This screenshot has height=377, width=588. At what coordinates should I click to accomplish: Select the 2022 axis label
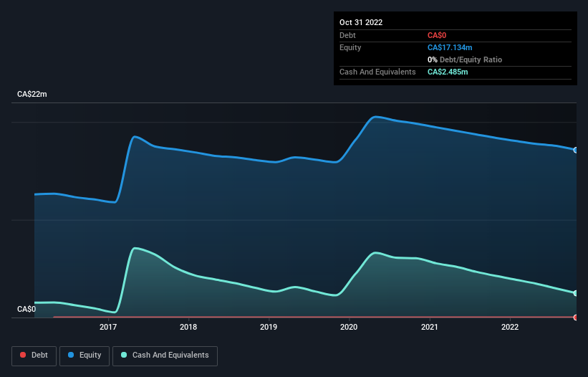pos(510,327)
